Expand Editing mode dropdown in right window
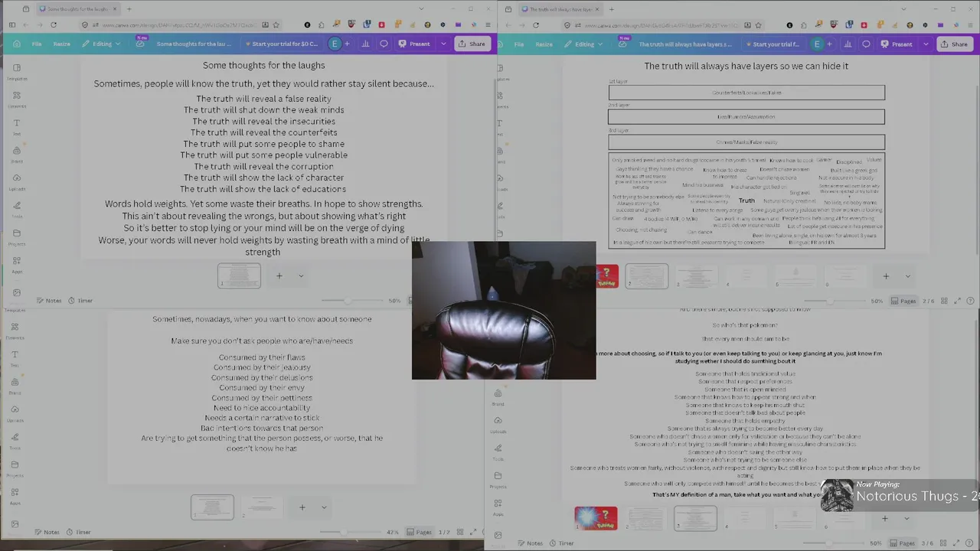The width and height of the screenshot is (980, 551). pyautogui.click(x=584, y=44)
